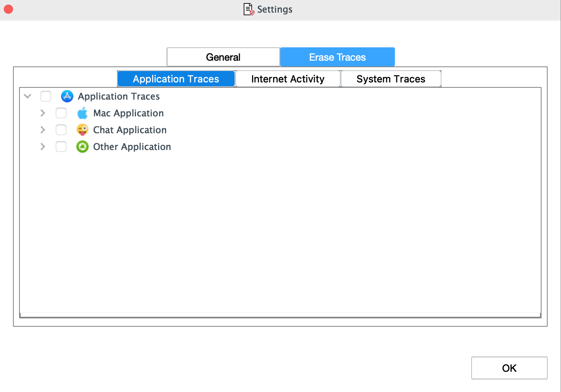Select the Mac Application row label
561x392 pixels.
(x=128, y=113)
